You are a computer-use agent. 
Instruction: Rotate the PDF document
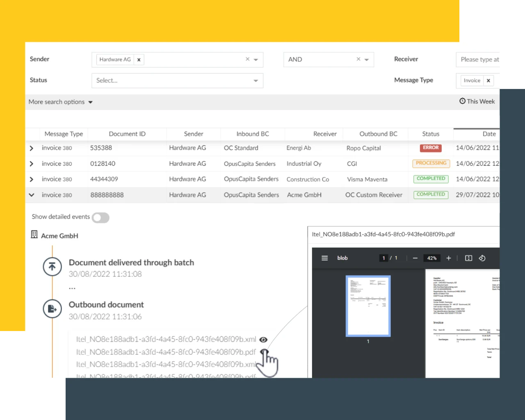click(x=482, y=258)
